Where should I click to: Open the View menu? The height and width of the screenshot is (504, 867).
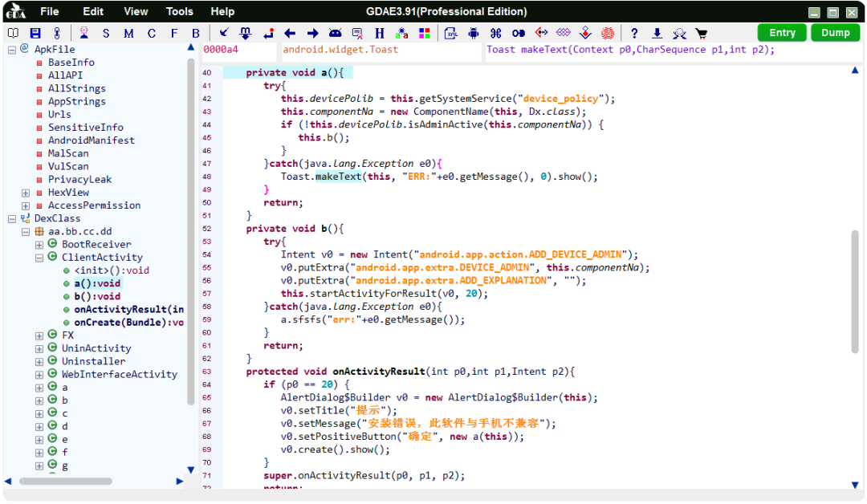pyautogui.click(x=136, y=11)
